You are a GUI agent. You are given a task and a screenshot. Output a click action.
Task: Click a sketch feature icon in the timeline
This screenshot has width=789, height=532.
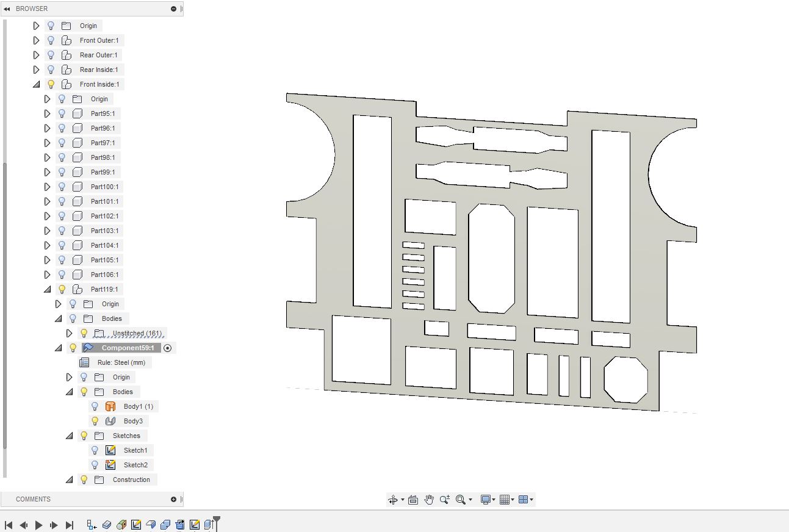click(135, 523)
